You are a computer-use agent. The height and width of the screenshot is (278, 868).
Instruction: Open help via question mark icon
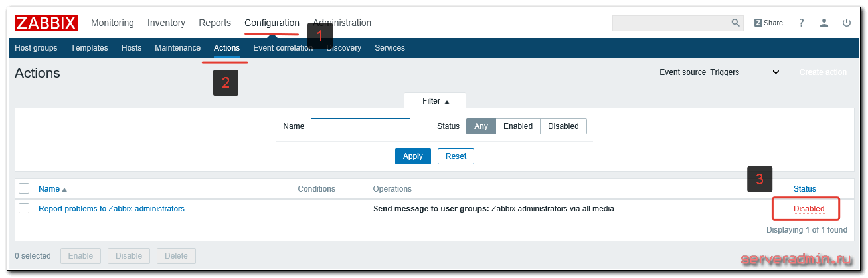click(x=802, y=23)
